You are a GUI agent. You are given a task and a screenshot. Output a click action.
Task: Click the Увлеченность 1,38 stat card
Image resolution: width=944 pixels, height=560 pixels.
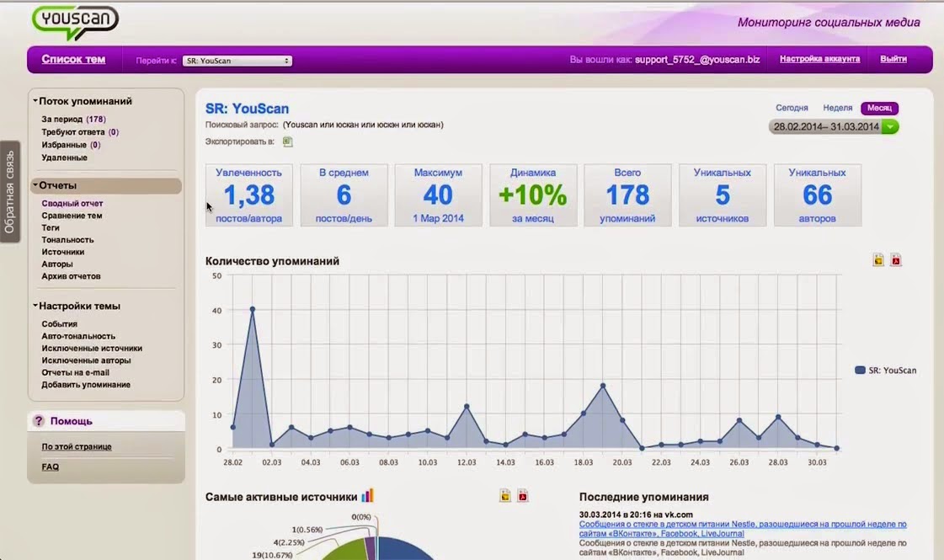click(x=248, y=195)
